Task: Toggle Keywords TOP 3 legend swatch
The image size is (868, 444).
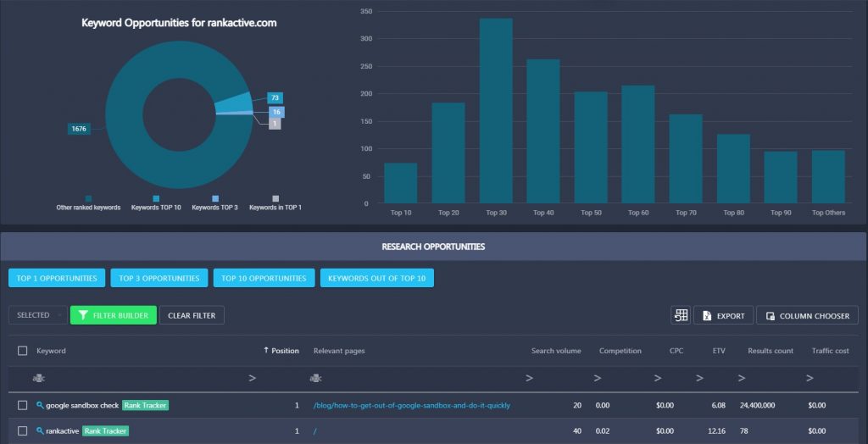Action: point(215,198)
